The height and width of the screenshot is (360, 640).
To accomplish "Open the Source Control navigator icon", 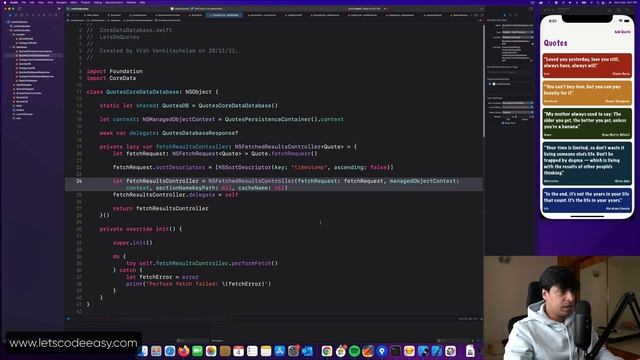I will point(16,15).
